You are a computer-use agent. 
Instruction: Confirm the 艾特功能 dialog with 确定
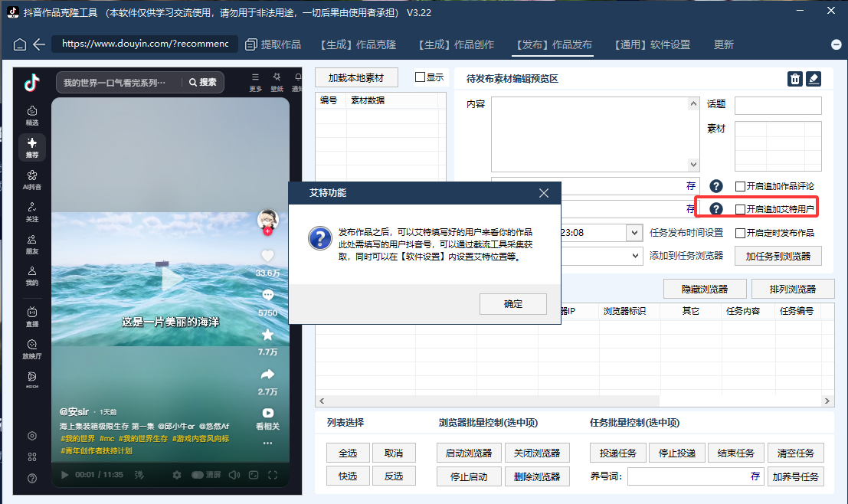[512, 303]
